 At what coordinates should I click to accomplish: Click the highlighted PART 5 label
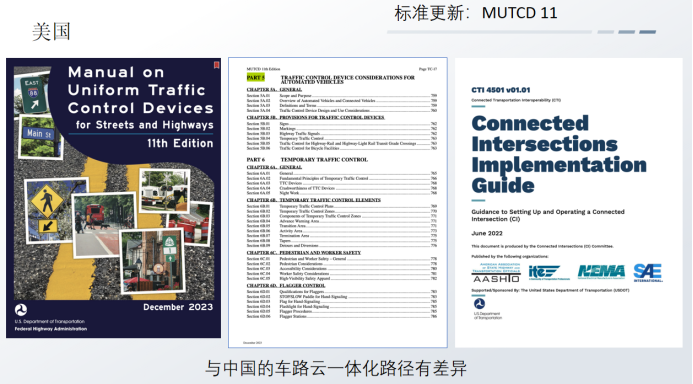pyautogui.click(x=255, y=78)
